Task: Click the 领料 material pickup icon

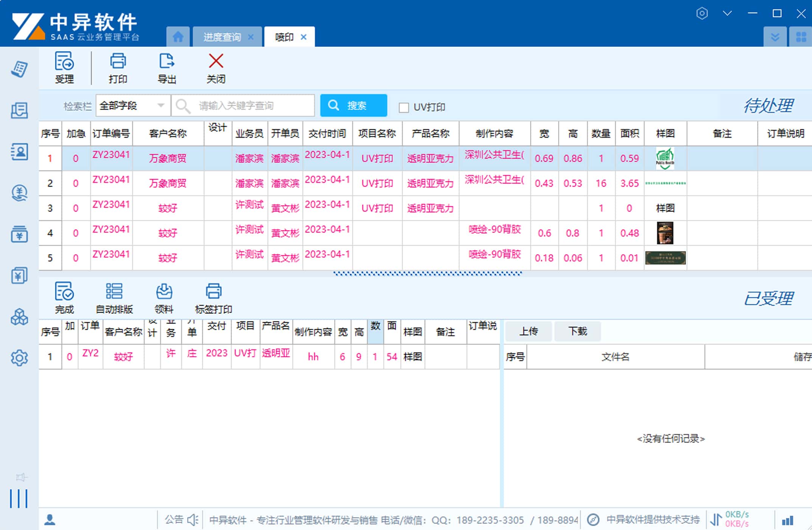Action: (x=164, y=291)
